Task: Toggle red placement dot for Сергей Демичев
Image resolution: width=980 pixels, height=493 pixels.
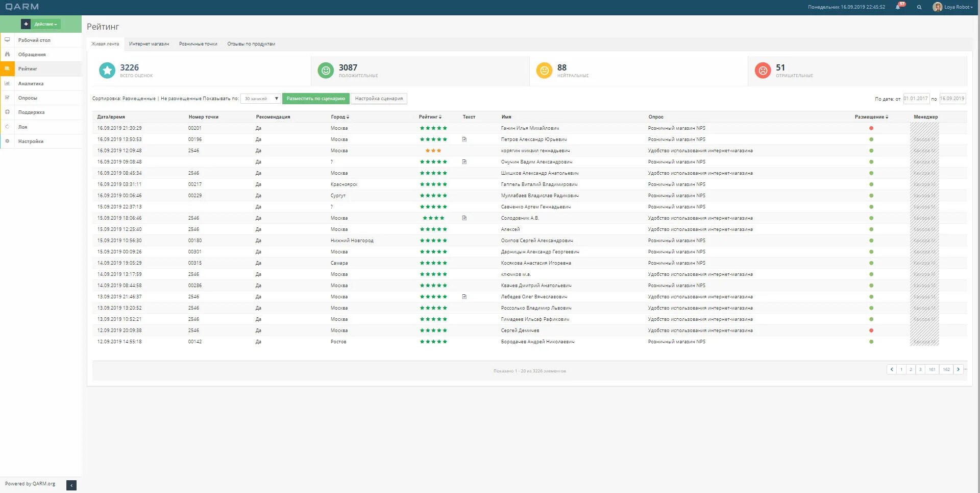Action: tap(871, 331)
